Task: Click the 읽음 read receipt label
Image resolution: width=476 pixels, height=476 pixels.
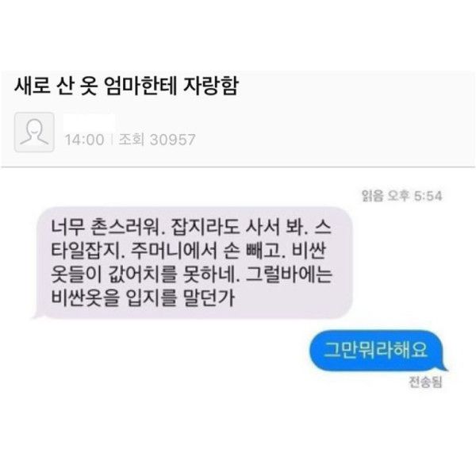Action: [373, 196]
